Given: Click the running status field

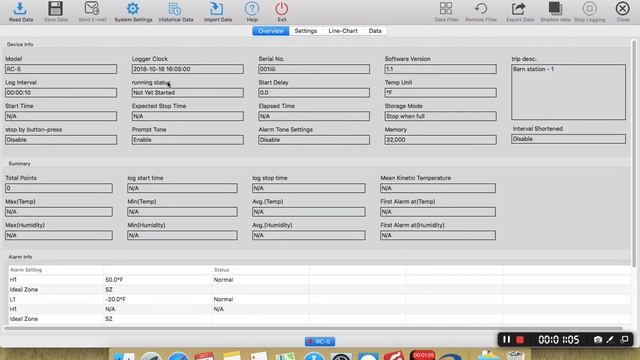Looking at the screenshot, I should (x=188, y=93).
